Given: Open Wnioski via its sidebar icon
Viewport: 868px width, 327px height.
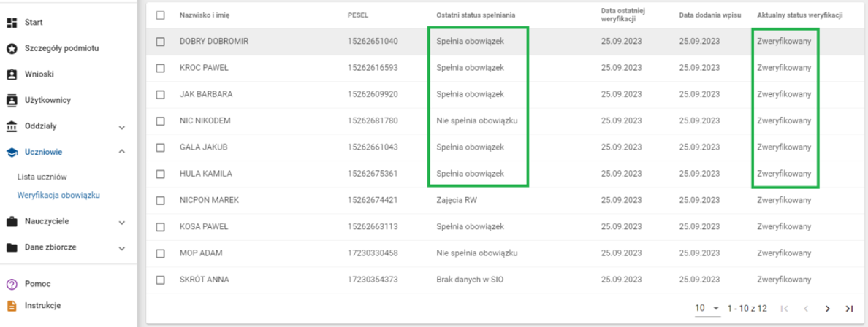Looking at the screenshot, I should pyautogui.click(x=12, y=74).
